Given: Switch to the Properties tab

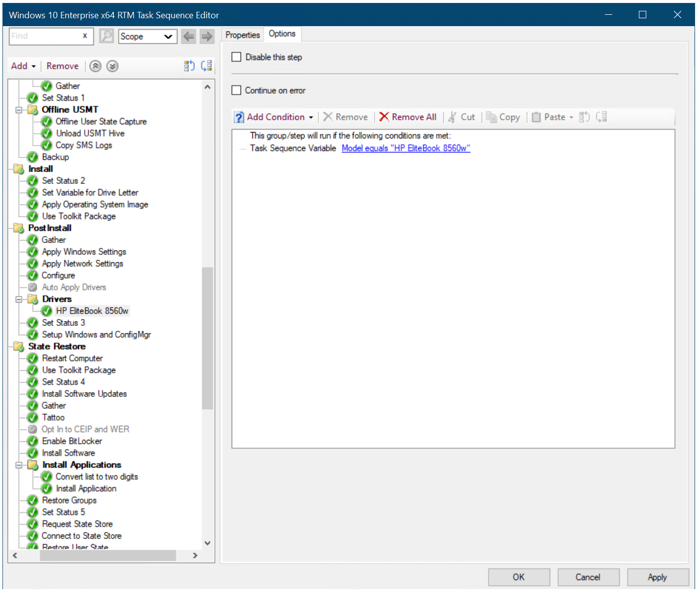Looking at the screenshot, I should (x=243, y=35).
